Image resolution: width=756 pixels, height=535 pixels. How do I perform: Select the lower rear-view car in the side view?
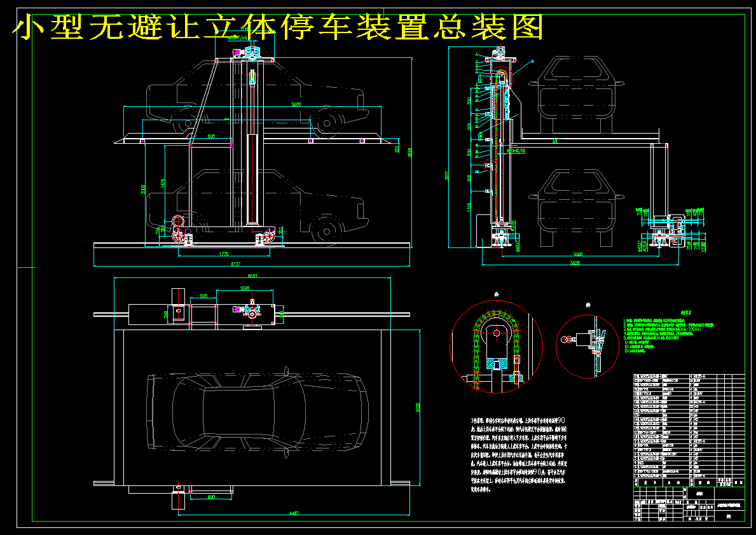click(577, 207)
